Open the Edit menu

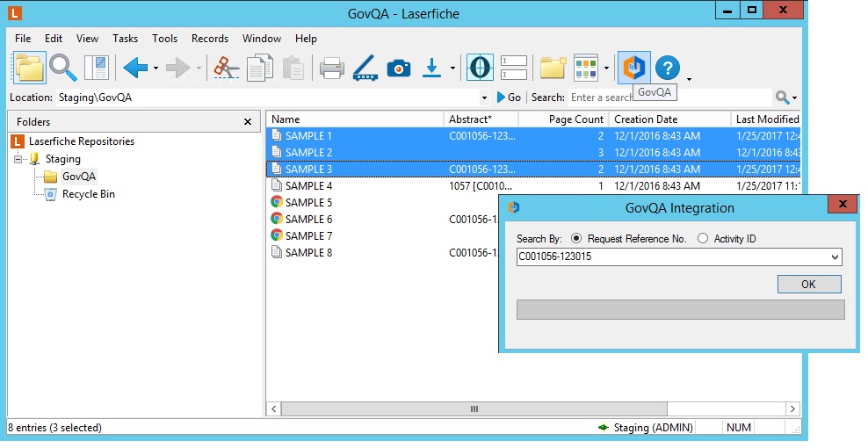pyautogui.click(x=54, y=38)
